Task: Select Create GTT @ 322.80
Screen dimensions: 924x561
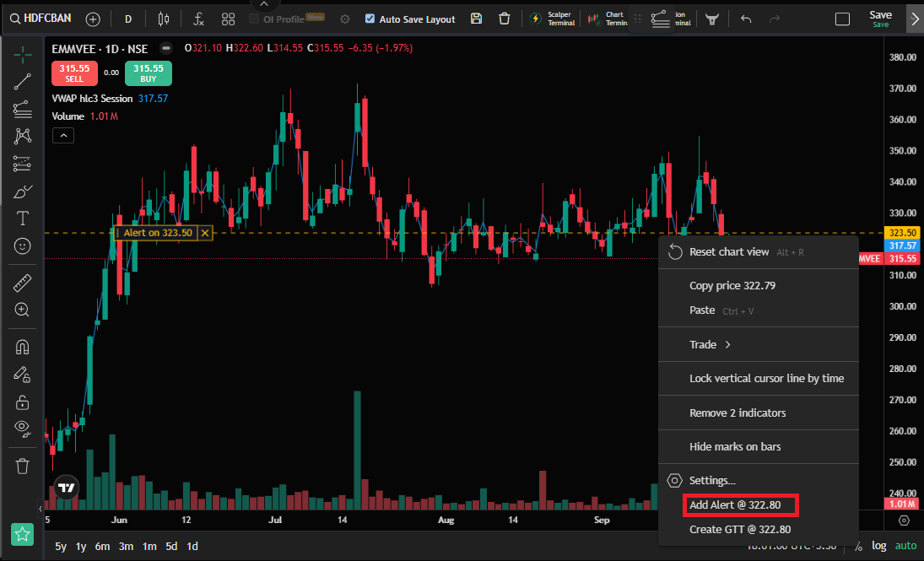Action: [759, 529]
